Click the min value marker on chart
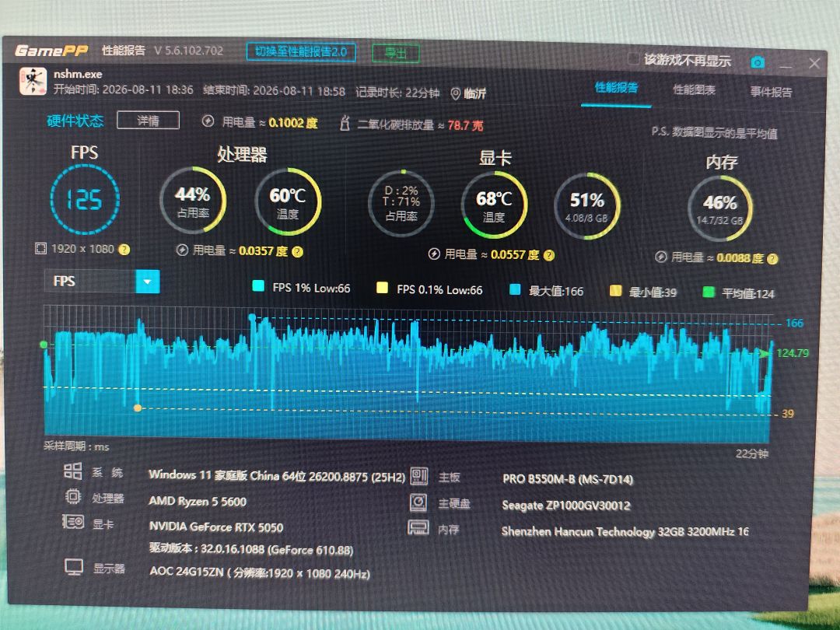The height and width of the screenshot is (630, 840). click(x=138, y=408)
